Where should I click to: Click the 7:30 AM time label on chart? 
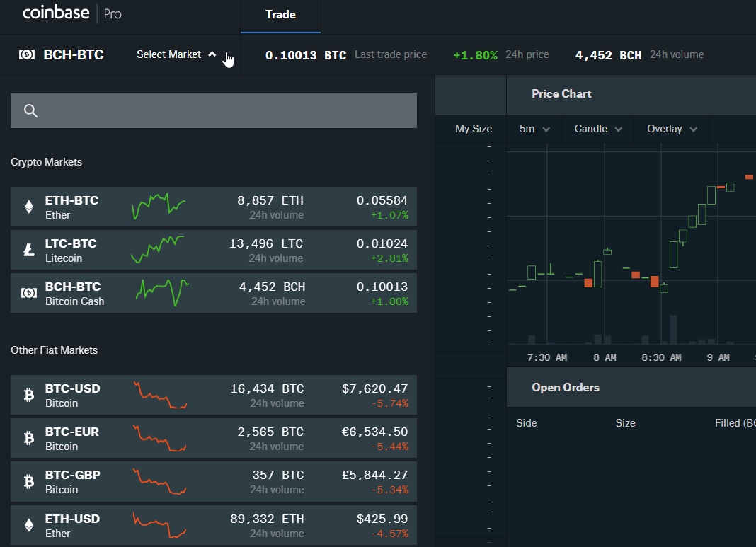tap(546, 357)
